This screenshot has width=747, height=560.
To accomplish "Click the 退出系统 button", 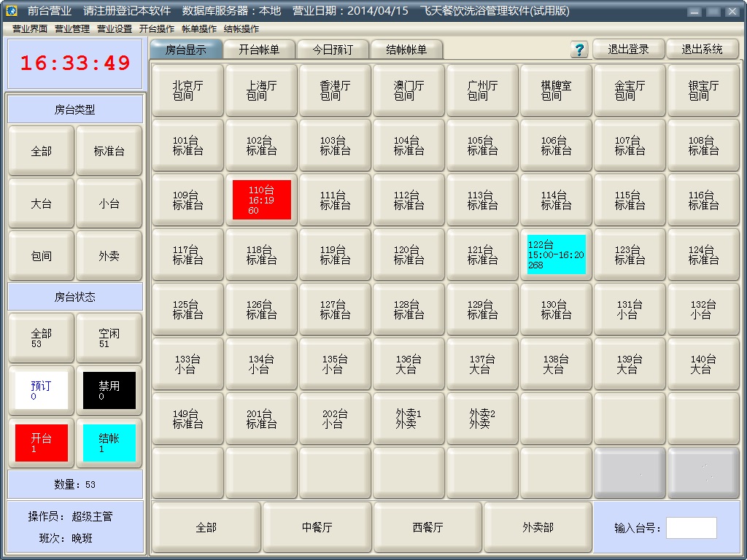I will [x=702, y=49].
